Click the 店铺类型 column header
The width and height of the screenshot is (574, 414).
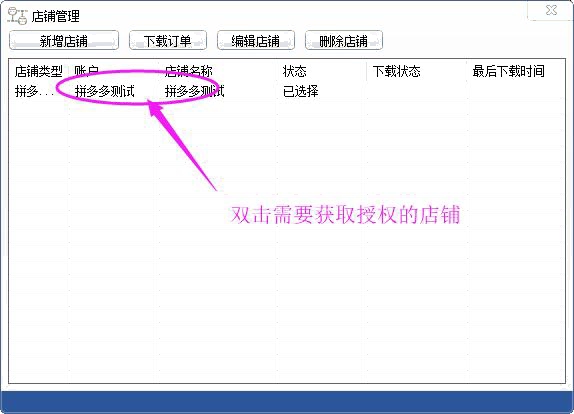coord(39,71)
